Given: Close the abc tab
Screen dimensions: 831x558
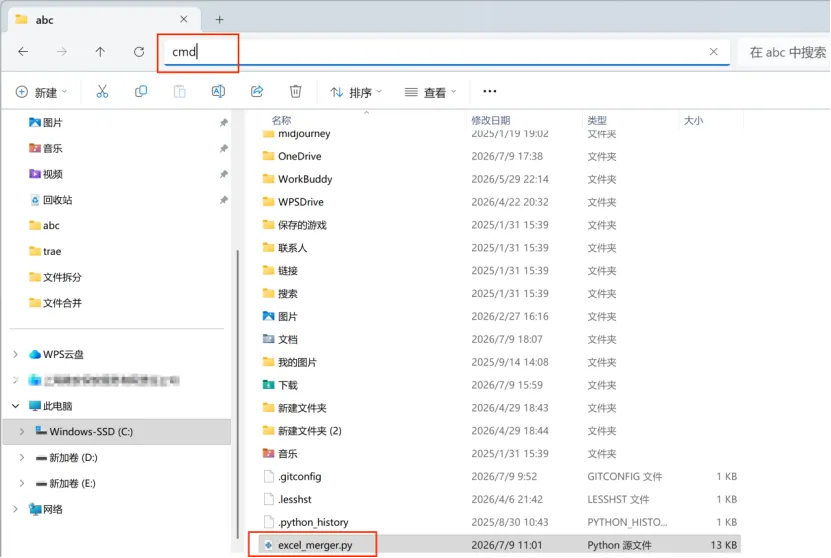Looking at the screenshot, I should [x=183, y=19].
